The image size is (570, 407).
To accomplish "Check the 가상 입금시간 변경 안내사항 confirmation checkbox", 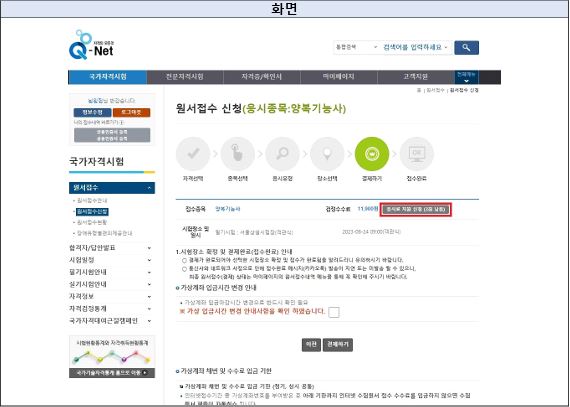I will (x=333, y=312).
